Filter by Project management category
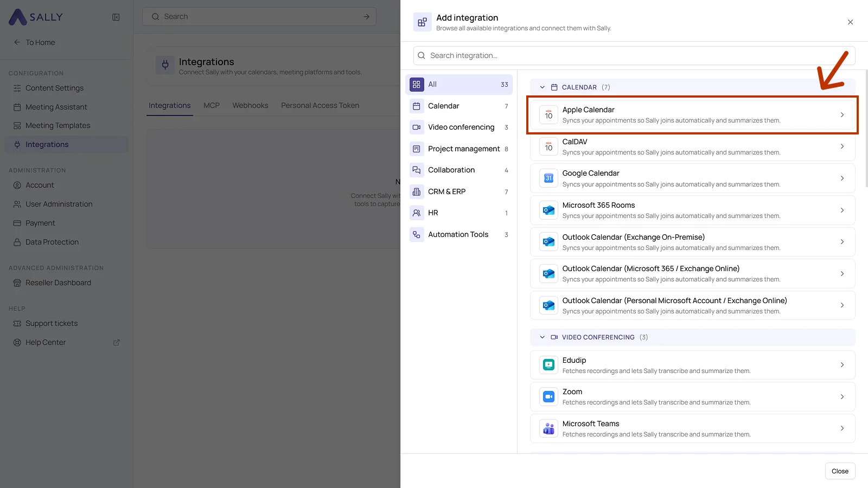 pyautogui.click(x=459, y=149)
